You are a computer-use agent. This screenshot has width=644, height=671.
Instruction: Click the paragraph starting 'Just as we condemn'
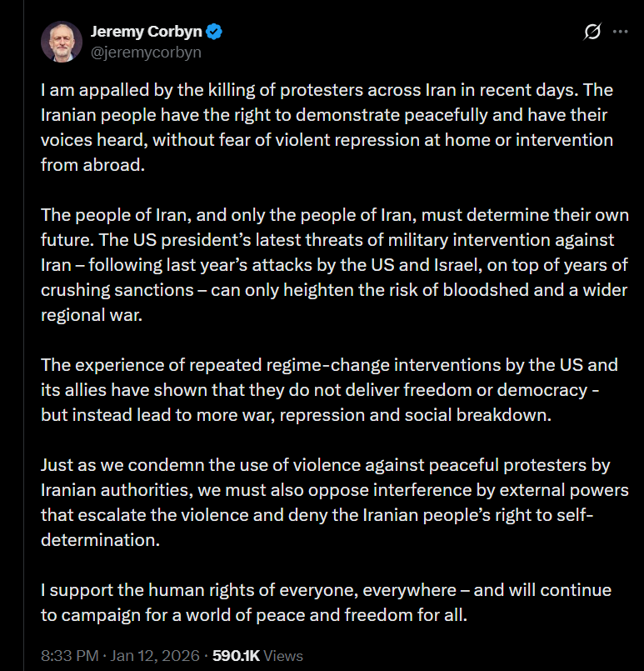coord(335,503)
